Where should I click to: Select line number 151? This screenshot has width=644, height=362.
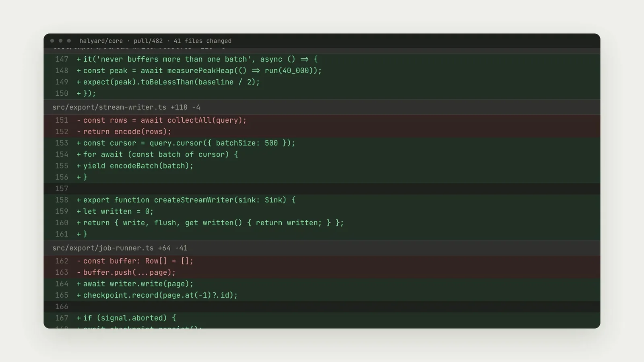click(62, 120)
